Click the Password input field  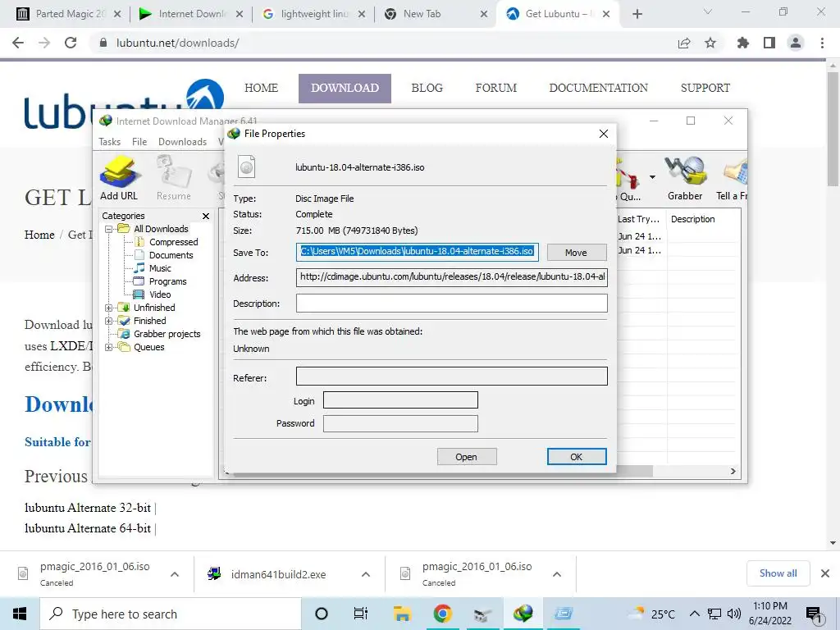coord(400,423)
